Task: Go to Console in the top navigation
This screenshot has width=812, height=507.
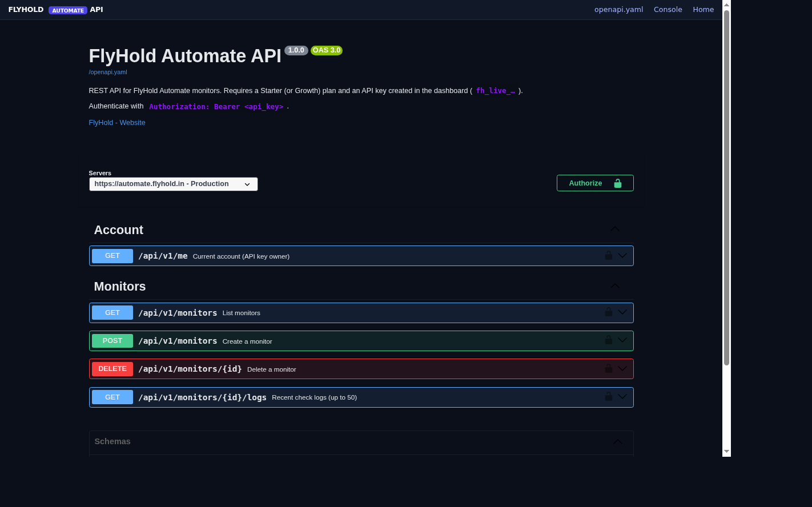Action: (x=668, y=10)
